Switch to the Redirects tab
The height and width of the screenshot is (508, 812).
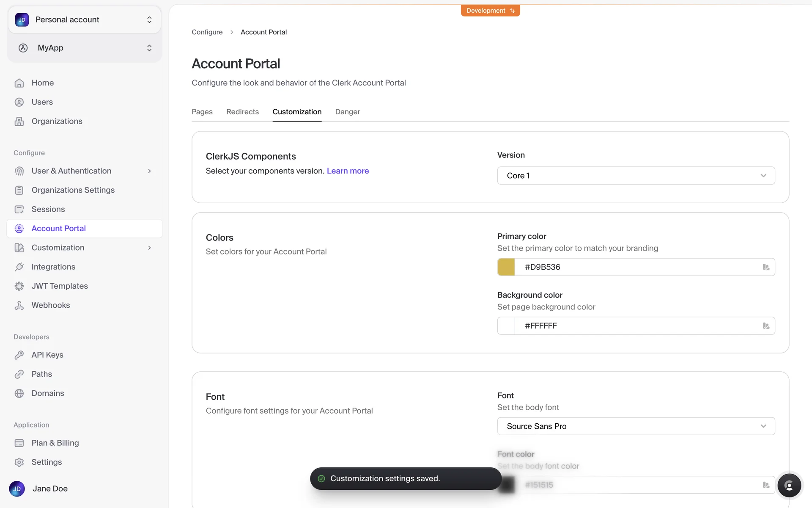coord(242,112)
